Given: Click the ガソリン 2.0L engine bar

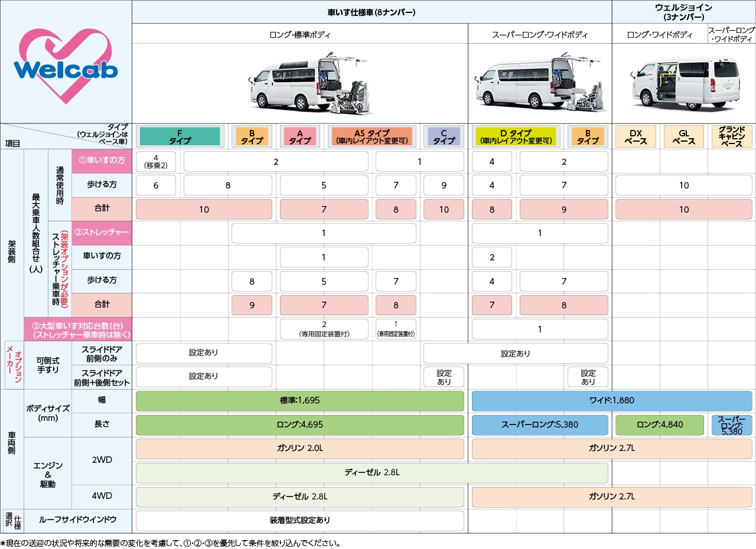Looking at the screenshot, I should [x=300, y=449].
